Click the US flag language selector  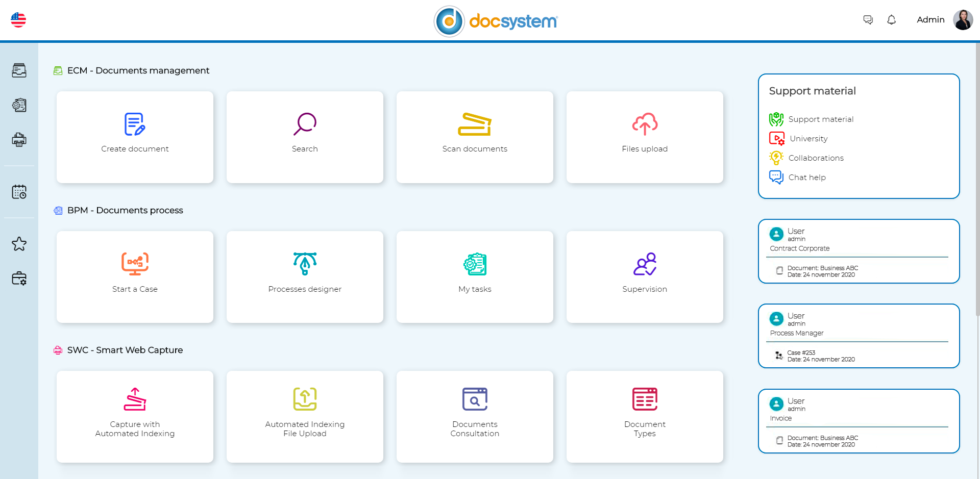click(x=18, y=20)
